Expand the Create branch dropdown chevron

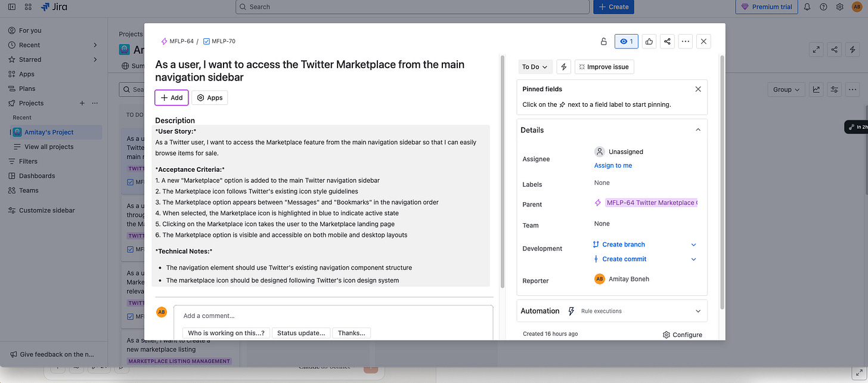[693, 245]
